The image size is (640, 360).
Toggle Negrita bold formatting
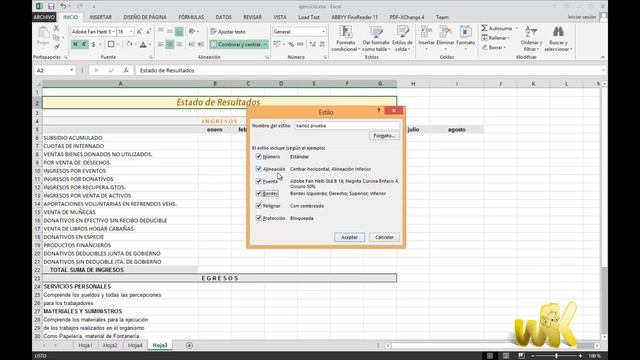(x=75, y=44)
